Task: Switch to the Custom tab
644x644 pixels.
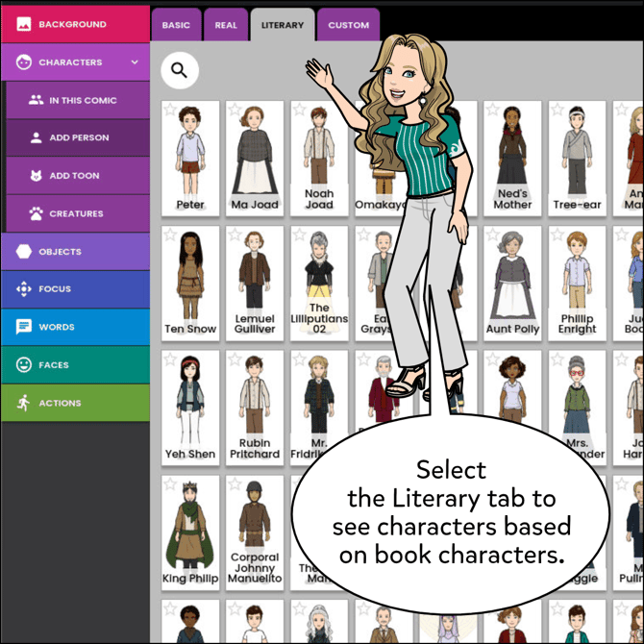Action: tap(348, 25)
